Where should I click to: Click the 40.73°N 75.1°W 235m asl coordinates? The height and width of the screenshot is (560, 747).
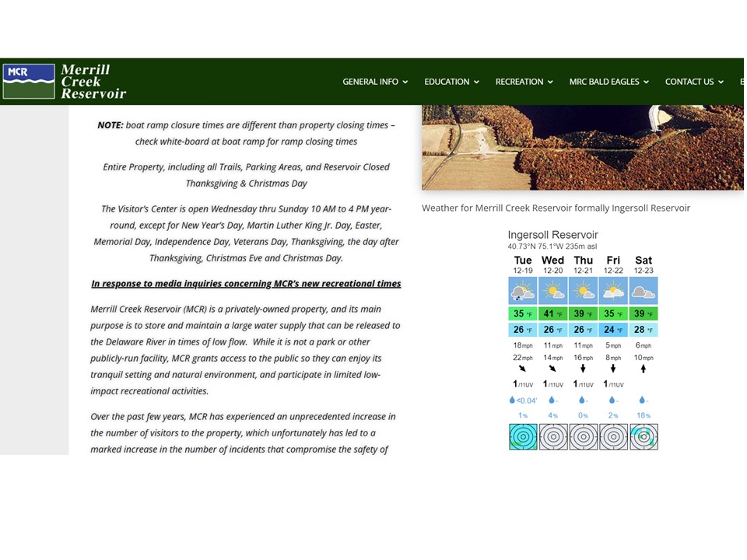point(552,247)
